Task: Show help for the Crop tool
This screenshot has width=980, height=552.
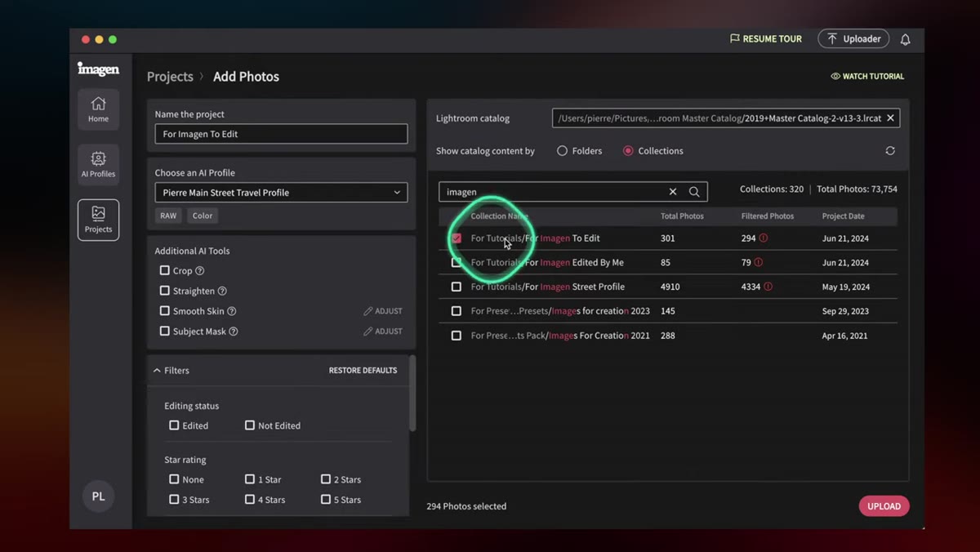Action: click(x=199, y=271)
